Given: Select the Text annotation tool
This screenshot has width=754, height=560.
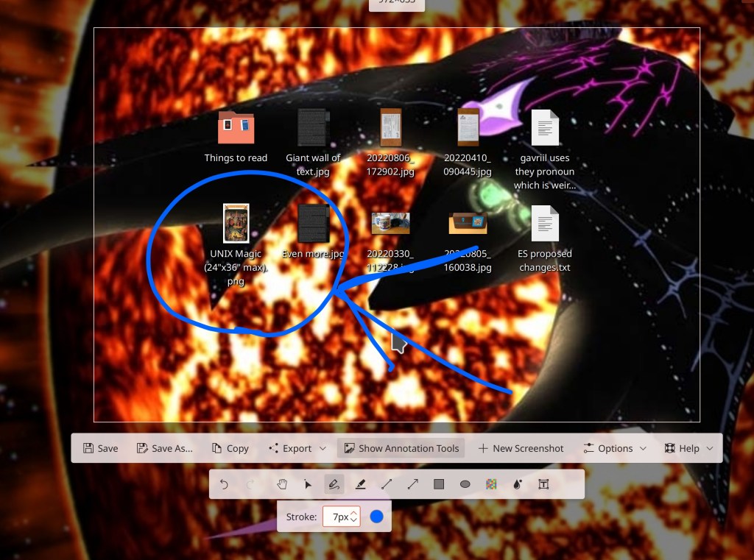Looking at the screenshot, I should click(x=544, y=484).
